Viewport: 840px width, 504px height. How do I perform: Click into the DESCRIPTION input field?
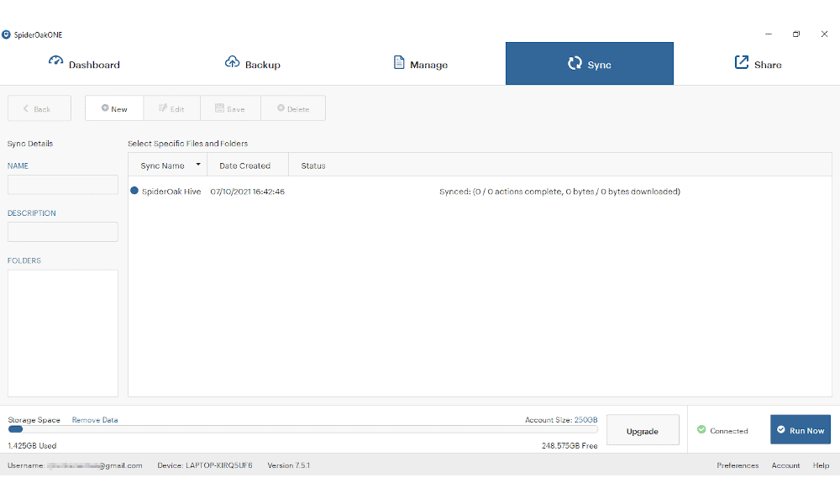point(63,232)
